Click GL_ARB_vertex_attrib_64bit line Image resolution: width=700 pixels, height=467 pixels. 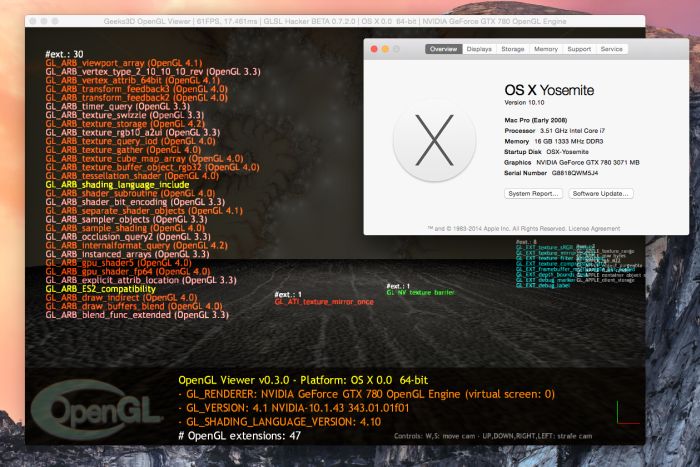(x=133, y=80)
